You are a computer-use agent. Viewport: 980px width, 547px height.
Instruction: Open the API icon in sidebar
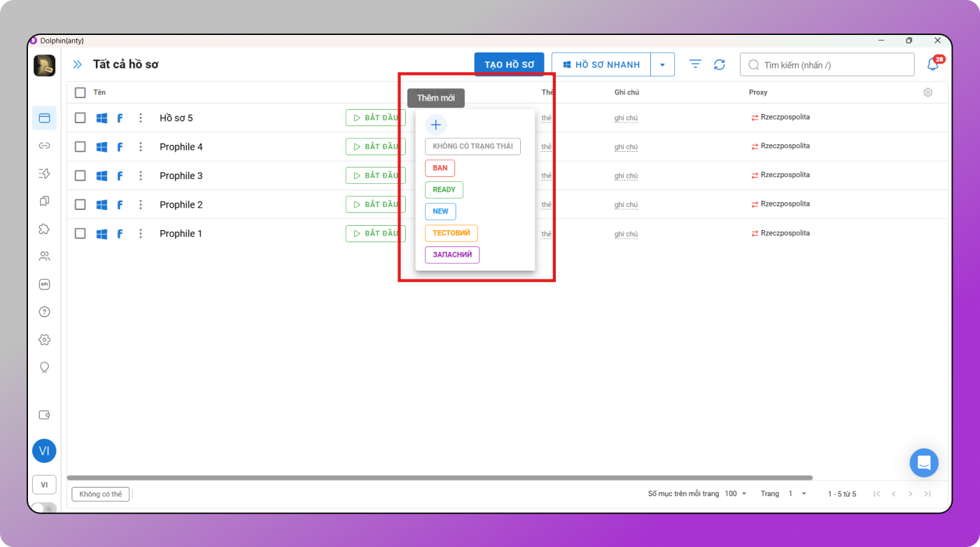pos(44,284)
